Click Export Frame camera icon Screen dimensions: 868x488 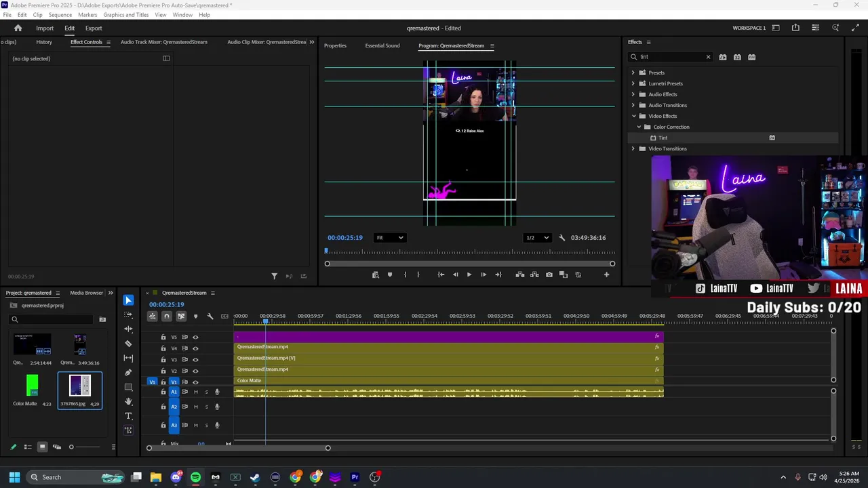(549, 274)
